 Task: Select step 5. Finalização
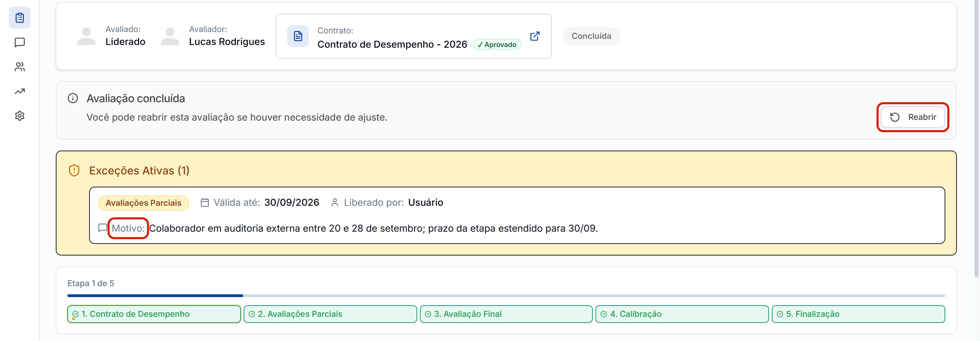(858, 314)
